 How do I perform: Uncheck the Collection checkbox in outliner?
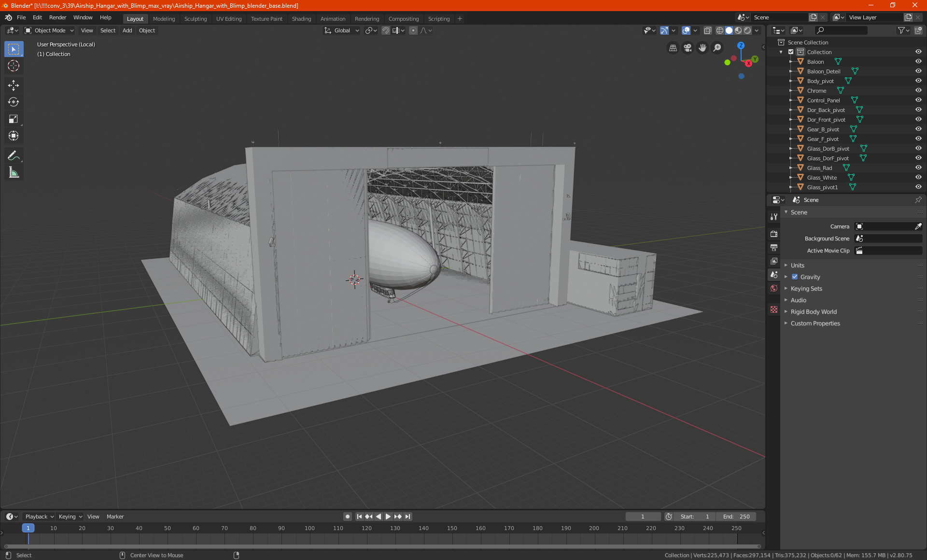click(791, 52)
